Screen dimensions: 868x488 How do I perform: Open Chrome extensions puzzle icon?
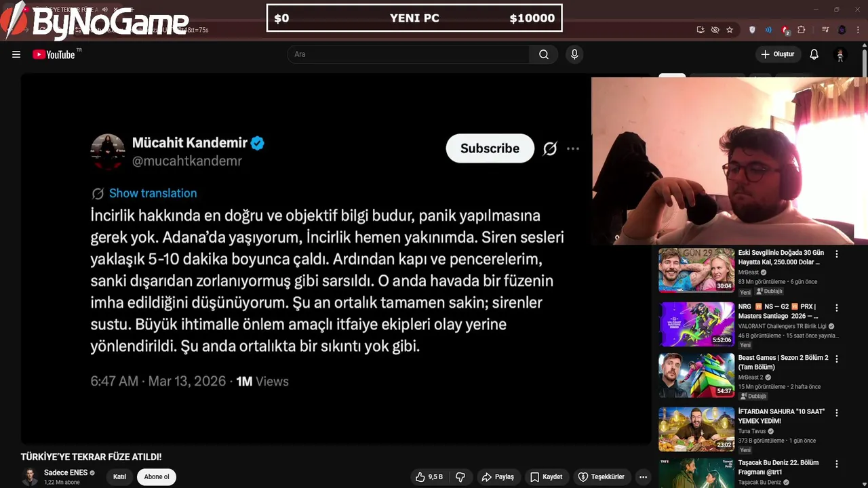pos(802,30)
